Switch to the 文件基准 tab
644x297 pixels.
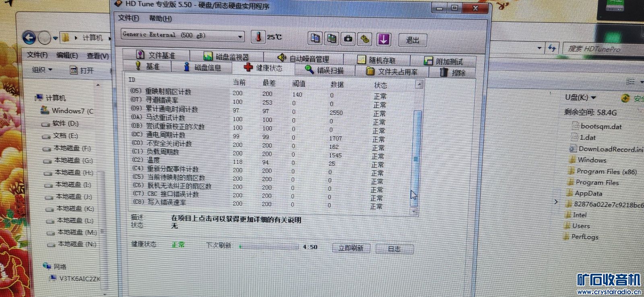point(156,55)
